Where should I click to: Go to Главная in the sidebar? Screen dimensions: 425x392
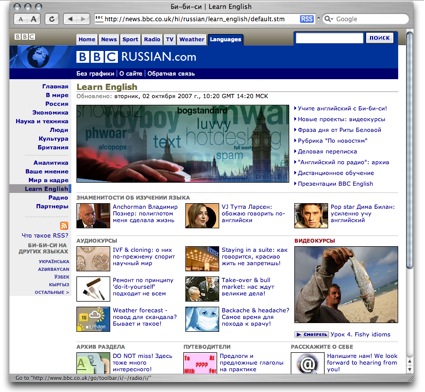pos(55,86)
